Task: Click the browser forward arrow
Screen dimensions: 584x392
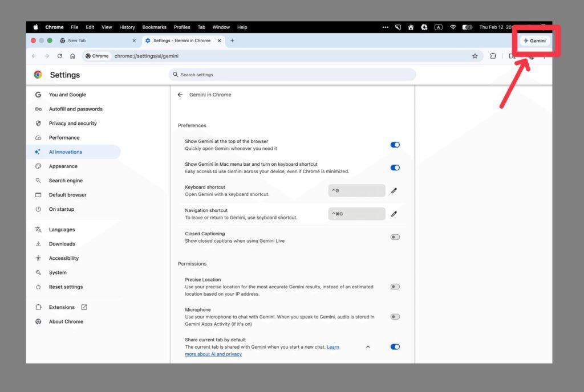Action: 47,56
